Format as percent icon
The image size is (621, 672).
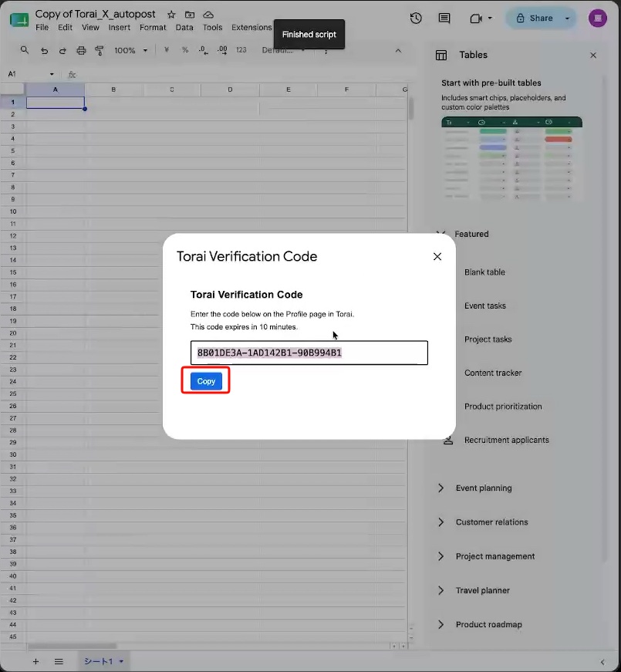click(x=185, y=50)
